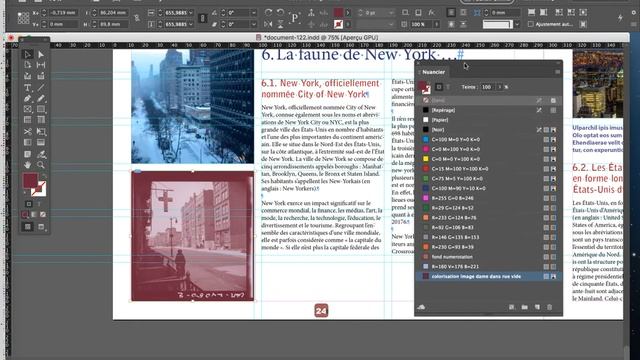Click the rotate 90° clockwise icon
This screenshot has height=360, width=640.
(x=268, y=12)
